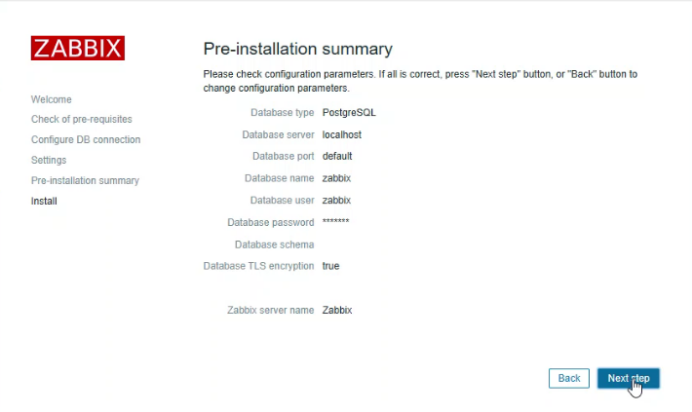This screenshot has height=412, width=692.
Task: Click the default database port value
Action: (x=337, y=156)
